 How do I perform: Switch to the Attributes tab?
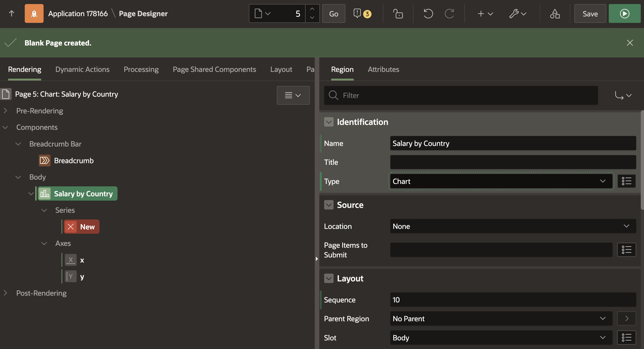pos(383,69)
